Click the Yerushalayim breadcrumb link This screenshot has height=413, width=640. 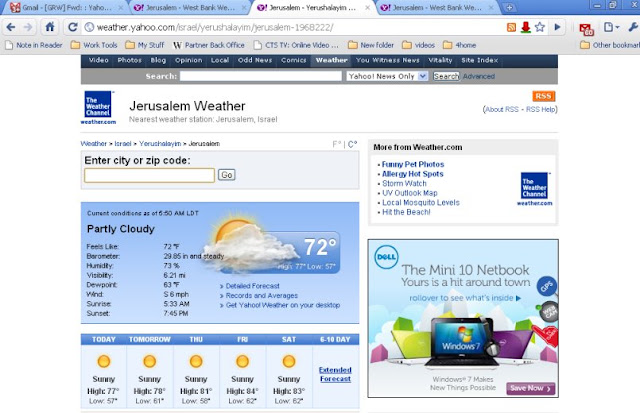pyautogui.click(x=160, y=144)
